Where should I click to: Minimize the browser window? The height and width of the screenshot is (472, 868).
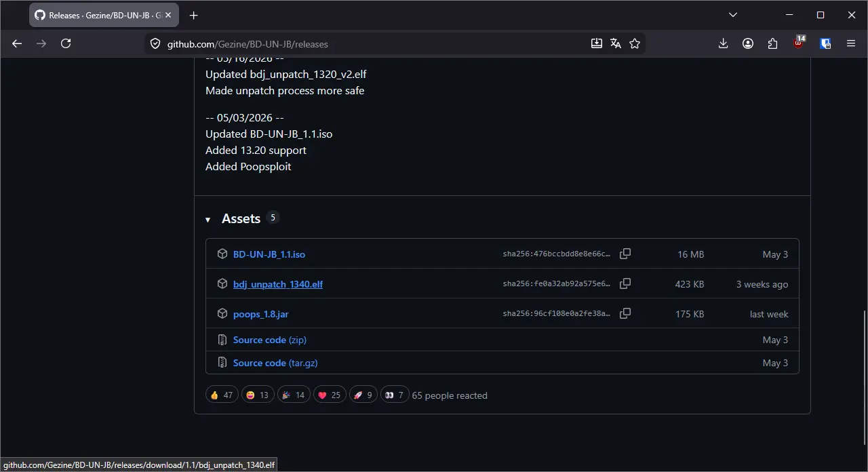789,15
